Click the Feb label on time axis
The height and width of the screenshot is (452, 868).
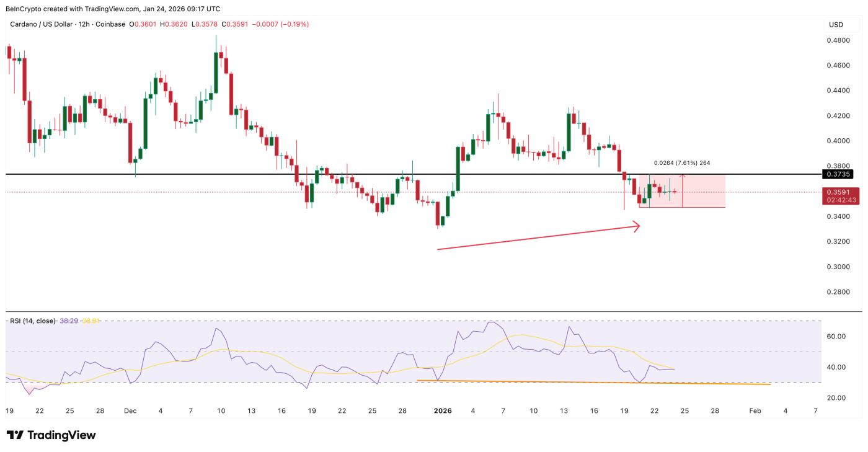[755, 410]
